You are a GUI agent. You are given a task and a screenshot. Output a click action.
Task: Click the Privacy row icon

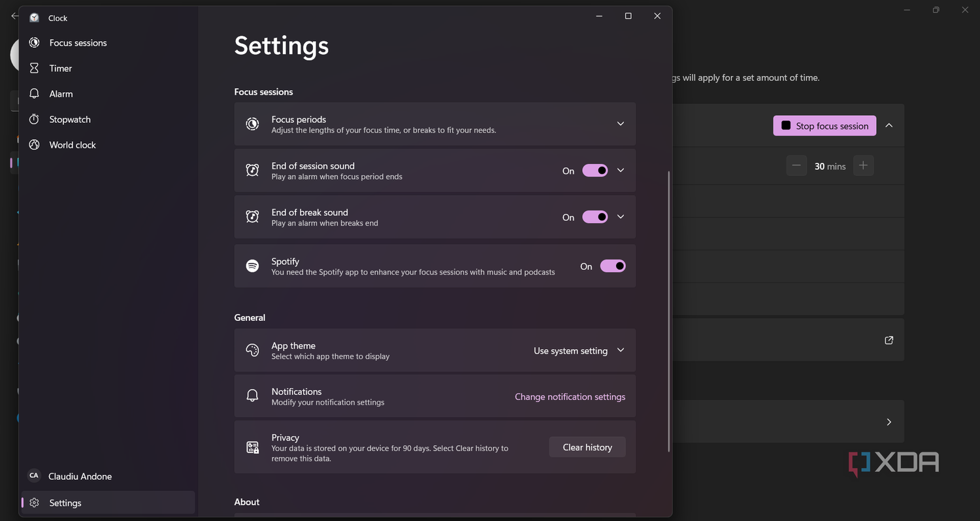click(252, 447)
